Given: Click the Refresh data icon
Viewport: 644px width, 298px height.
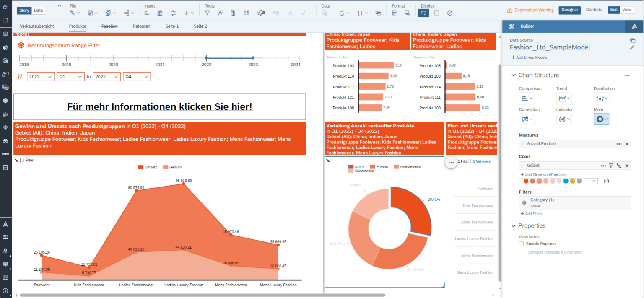Looking at the screenshot, I should (342, 13).
